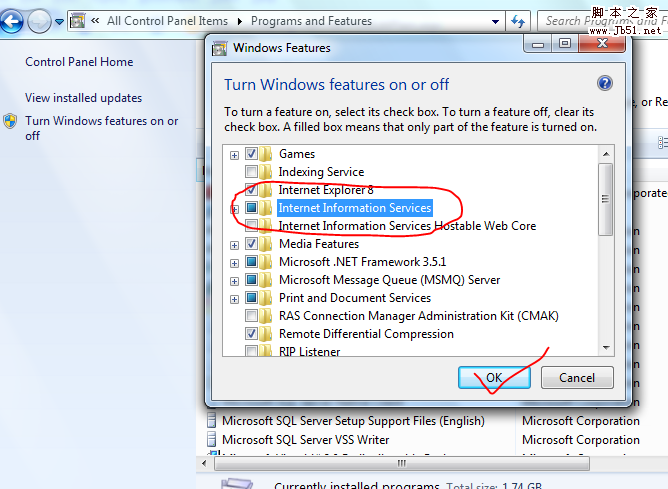The height and width of the screenshot is (489, 668).
Task: Click Turn Windows features on or off link
Action: pos(101,128)
